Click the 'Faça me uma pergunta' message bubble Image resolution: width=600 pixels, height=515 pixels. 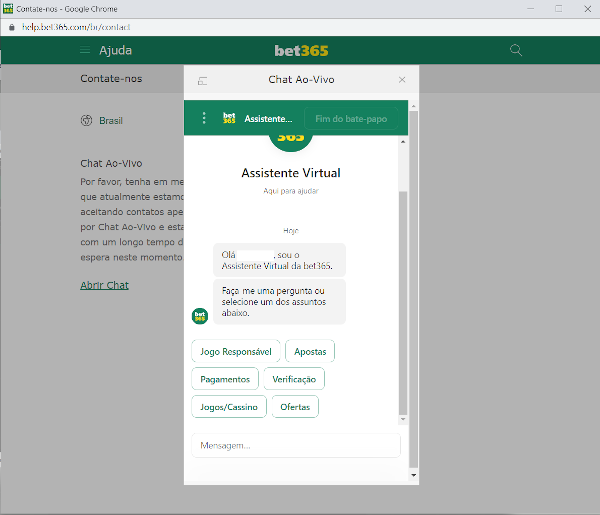pos(279,302)
